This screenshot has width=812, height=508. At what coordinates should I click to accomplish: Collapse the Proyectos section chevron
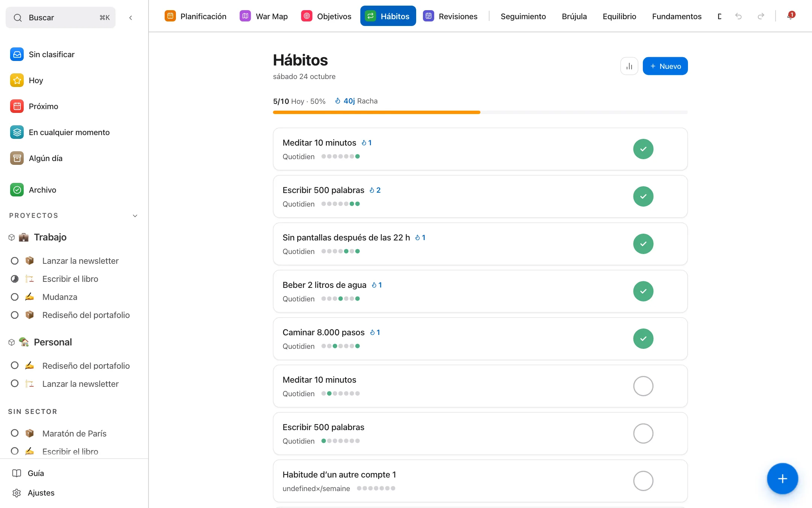[x=135, y=216]
